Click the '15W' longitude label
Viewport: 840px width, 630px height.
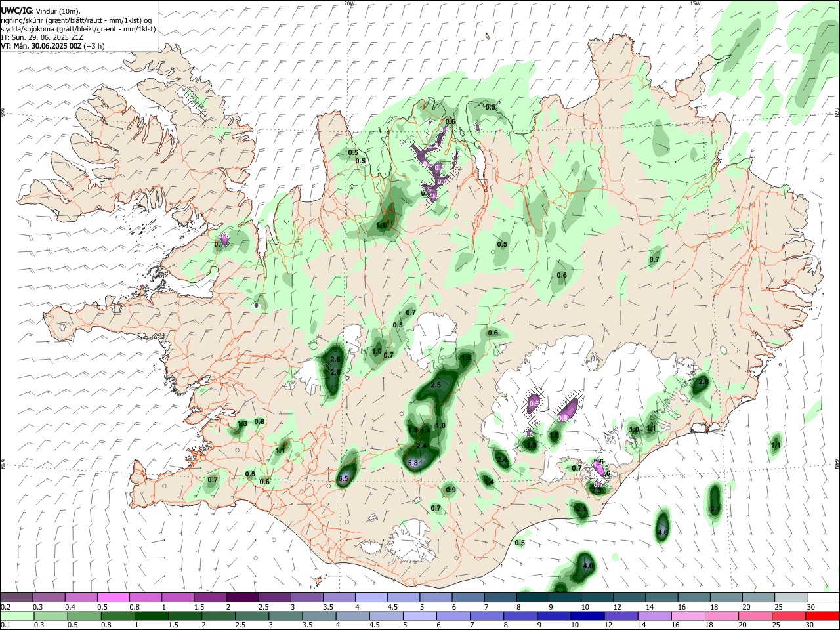[695, 3]
